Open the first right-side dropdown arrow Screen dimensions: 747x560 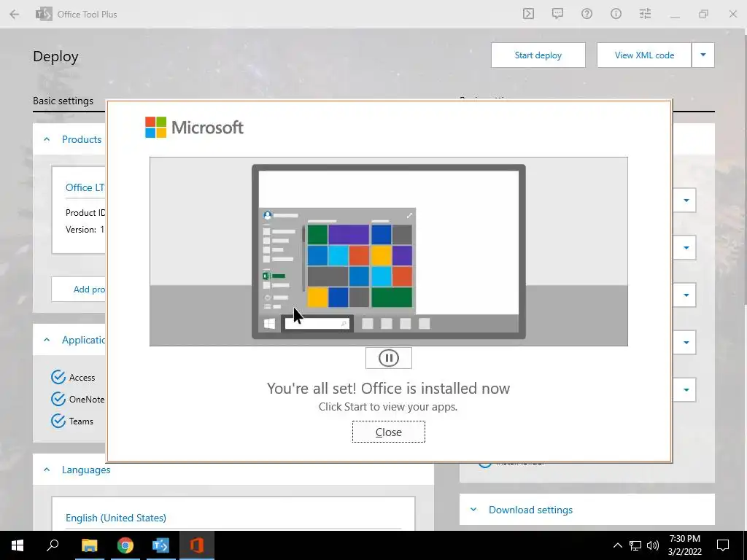coord(686,200)
